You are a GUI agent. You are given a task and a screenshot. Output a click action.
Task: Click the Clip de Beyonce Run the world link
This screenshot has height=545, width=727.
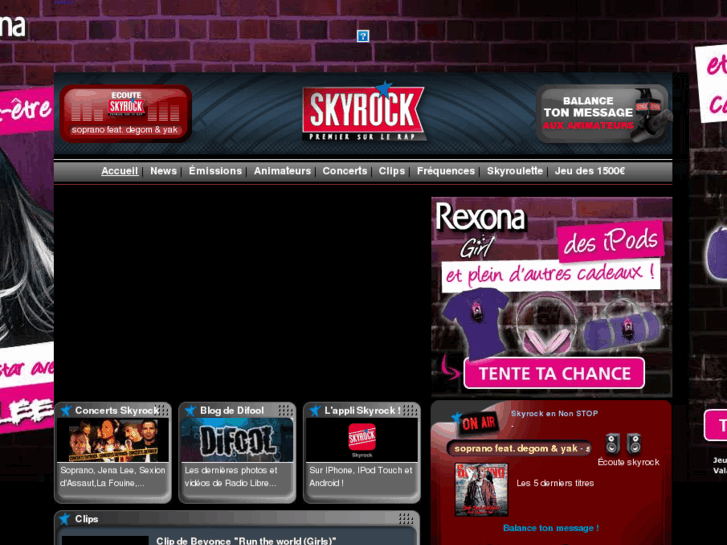246,541
